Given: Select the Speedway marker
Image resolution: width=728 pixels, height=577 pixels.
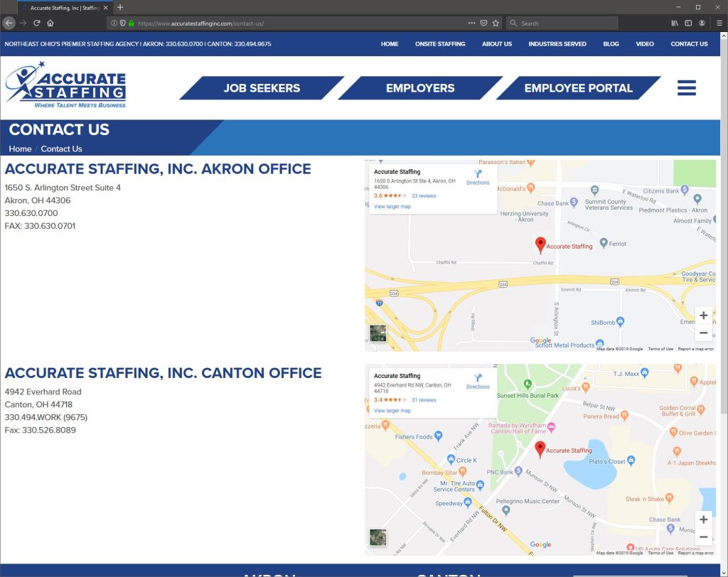Looking at the screenshot, I should coord(468,502).
